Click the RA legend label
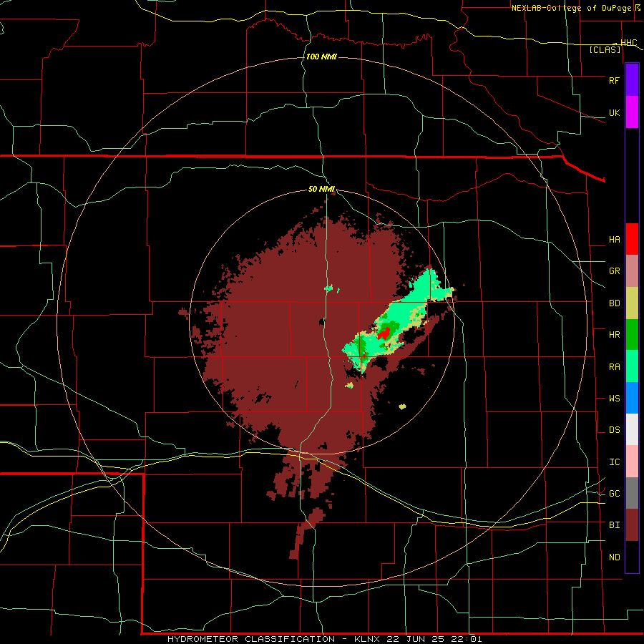 click(614, 367)
